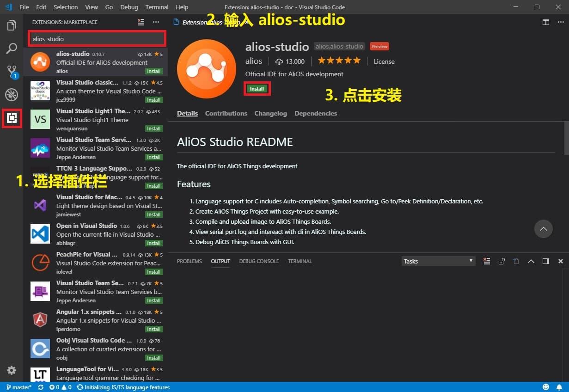Screen dimensions: 569x392
Task: Open the Explorer icon at top of sidebar
Action: [x=12, y=25]
